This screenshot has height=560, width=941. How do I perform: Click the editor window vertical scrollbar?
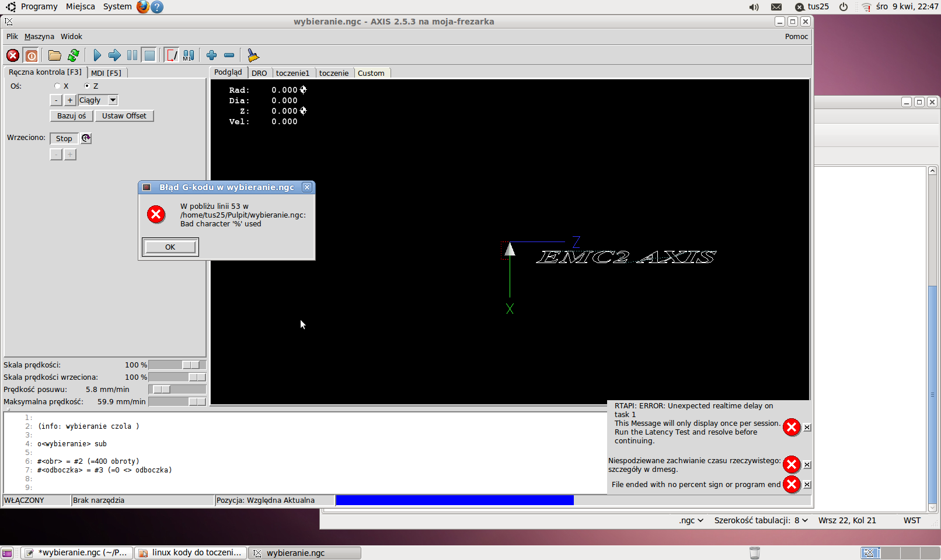[x=932, y=338]
